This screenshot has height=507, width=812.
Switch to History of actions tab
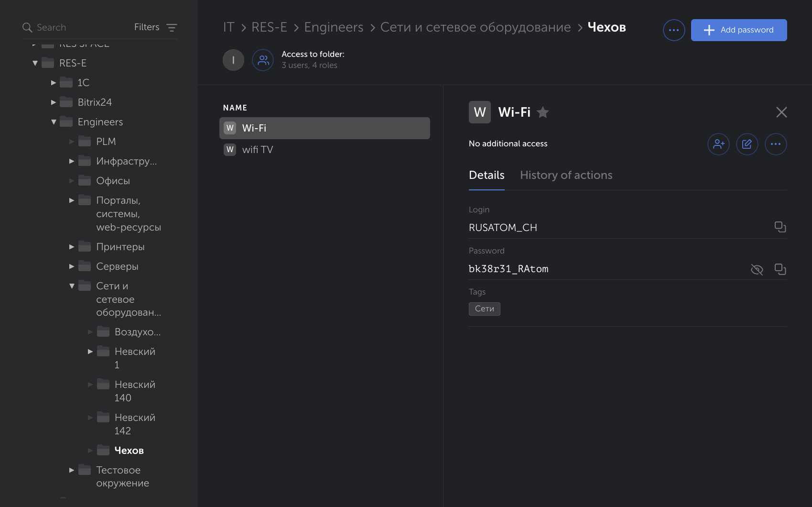[x=566, y=175]
